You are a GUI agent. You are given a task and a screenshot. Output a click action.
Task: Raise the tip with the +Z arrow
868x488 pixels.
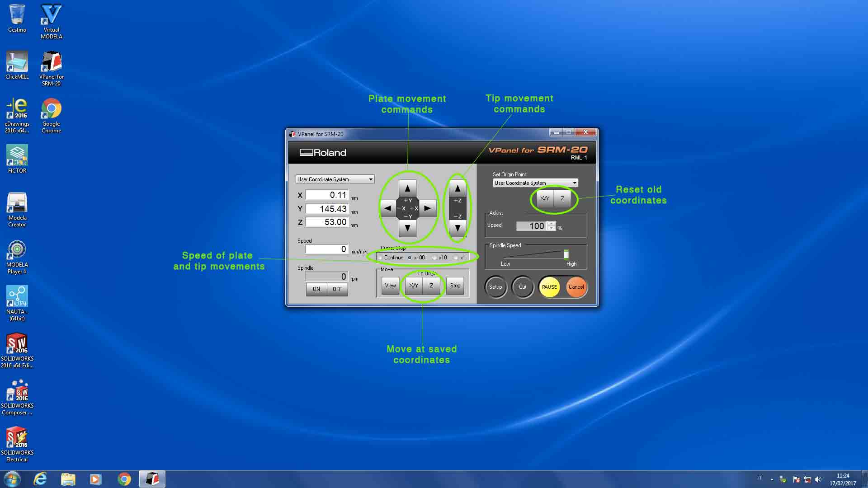click(458, 188)
